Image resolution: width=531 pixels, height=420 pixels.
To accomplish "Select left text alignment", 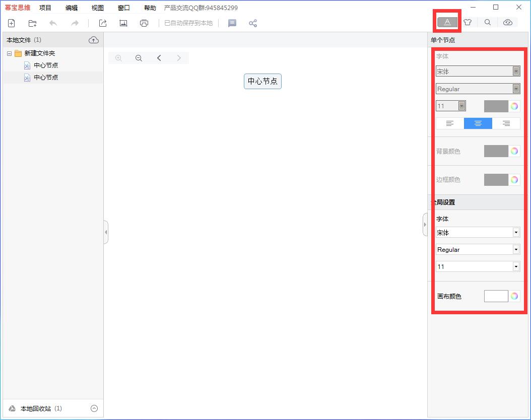I will coord(450,123).
